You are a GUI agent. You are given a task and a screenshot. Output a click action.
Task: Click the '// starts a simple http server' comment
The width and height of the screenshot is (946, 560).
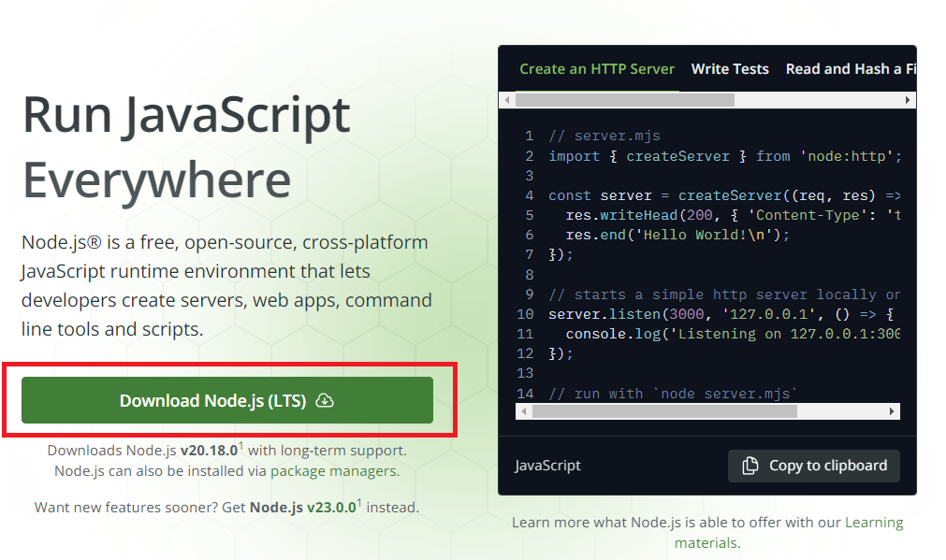click(x=724, y=294)
